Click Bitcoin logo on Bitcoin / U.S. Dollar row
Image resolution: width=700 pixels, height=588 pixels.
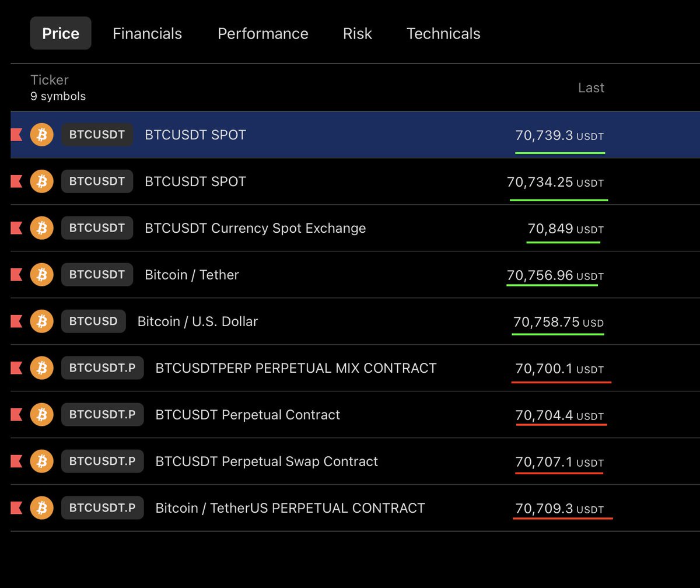41,321
